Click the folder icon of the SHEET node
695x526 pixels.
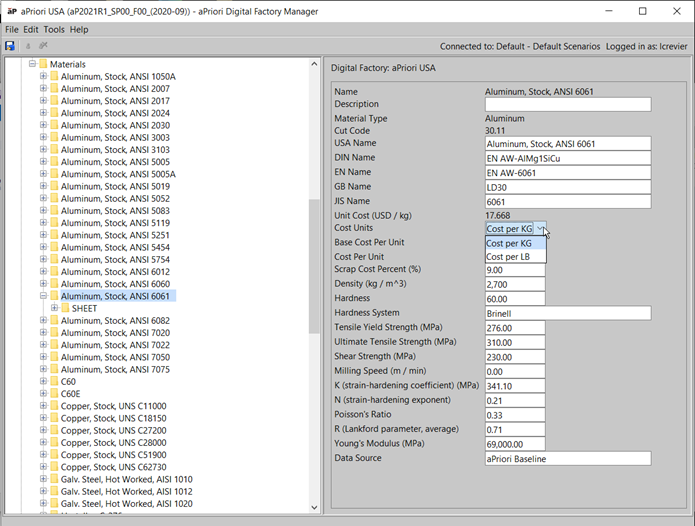click(x=65, y=308)
